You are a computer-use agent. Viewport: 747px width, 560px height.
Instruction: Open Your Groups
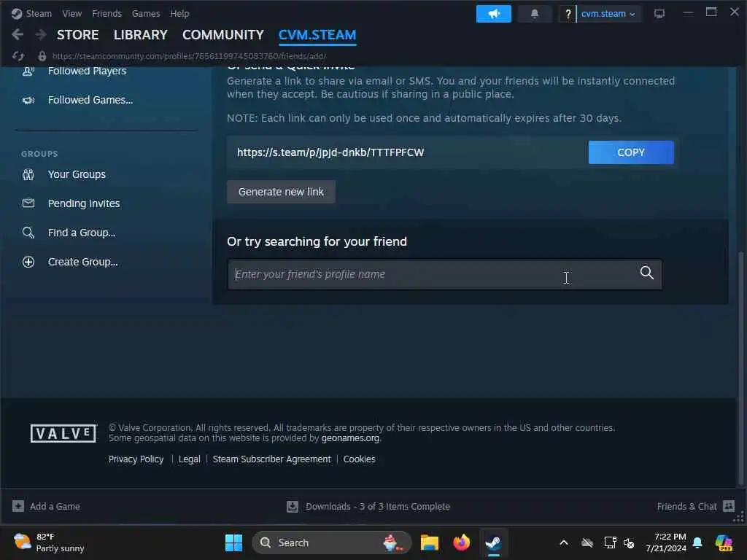(77, 175)
